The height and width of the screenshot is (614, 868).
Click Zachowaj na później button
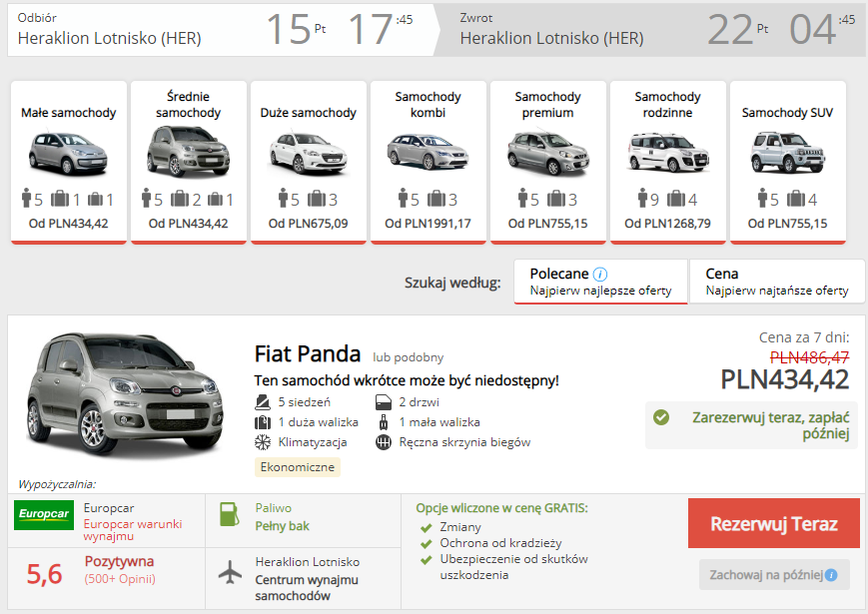(x=774, y=575)
